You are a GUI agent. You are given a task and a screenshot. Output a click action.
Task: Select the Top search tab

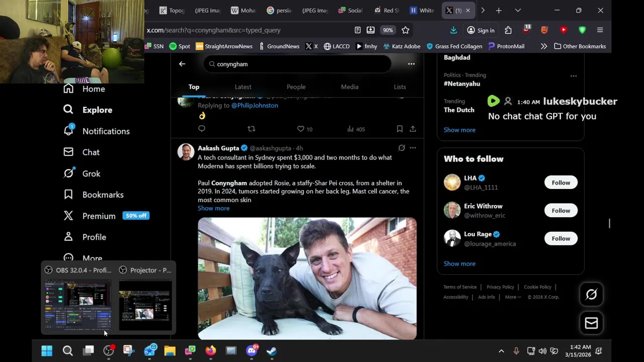[194, 87]
